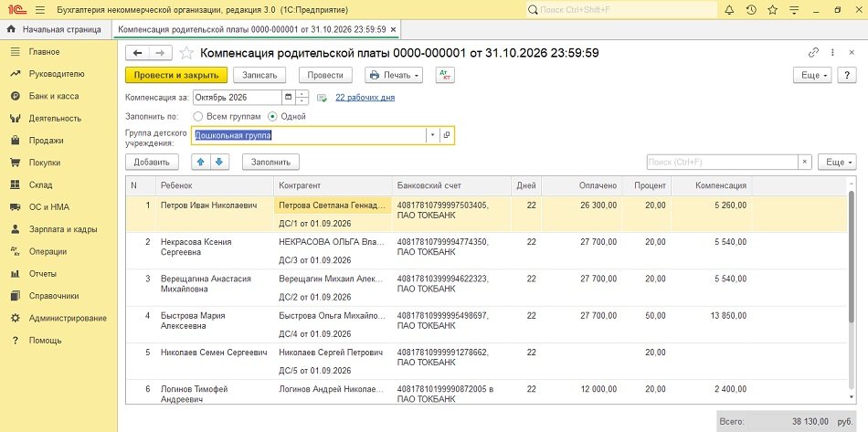Open help question mark button
The image size is (868, 432).
click(847, 75)
